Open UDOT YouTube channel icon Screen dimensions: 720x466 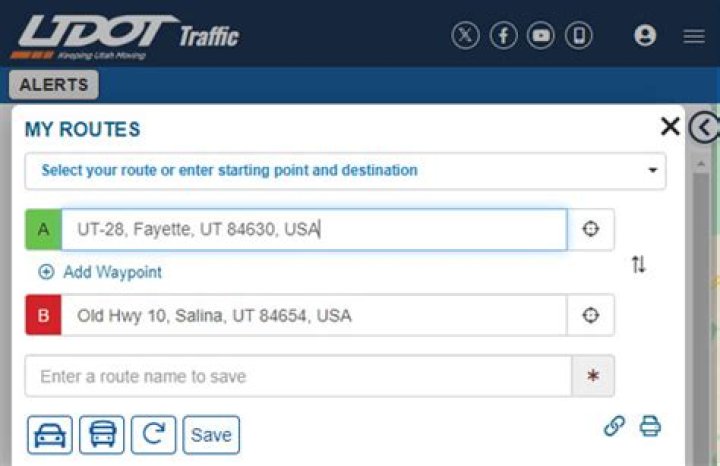coord(541,36)
